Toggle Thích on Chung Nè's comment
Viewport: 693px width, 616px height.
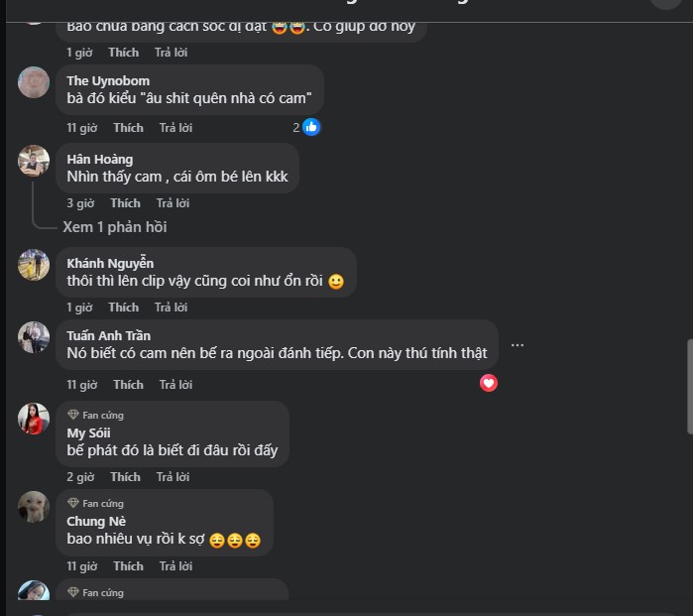point(128,566)
